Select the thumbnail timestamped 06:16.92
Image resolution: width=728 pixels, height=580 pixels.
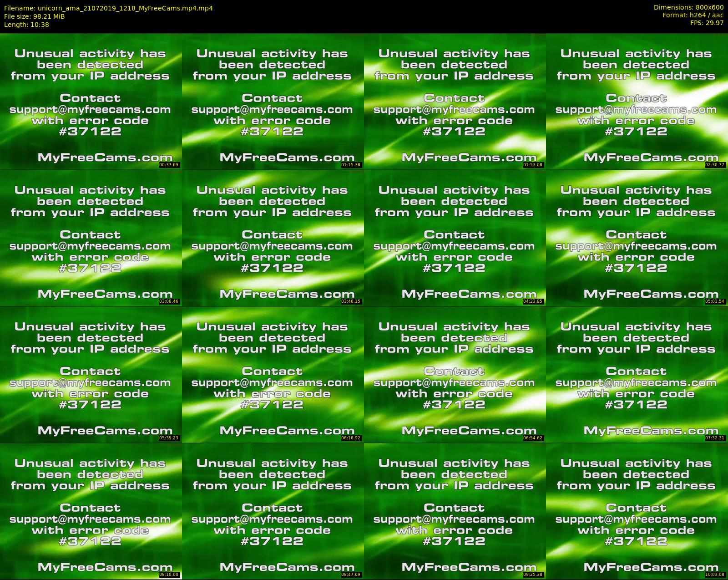tap(273, 375)
